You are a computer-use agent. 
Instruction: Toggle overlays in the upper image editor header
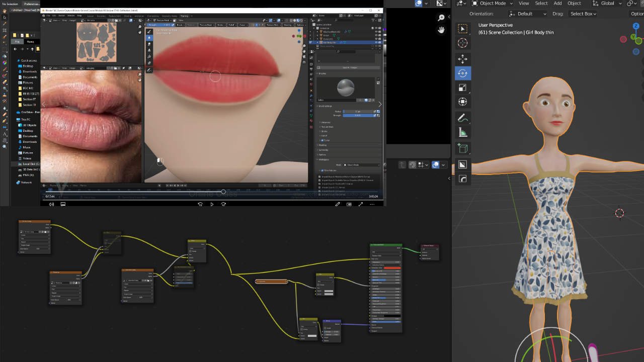tap(418, 3)
